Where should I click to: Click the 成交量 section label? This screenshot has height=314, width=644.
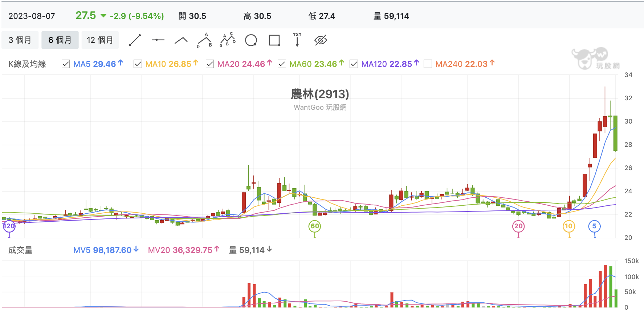20,250
